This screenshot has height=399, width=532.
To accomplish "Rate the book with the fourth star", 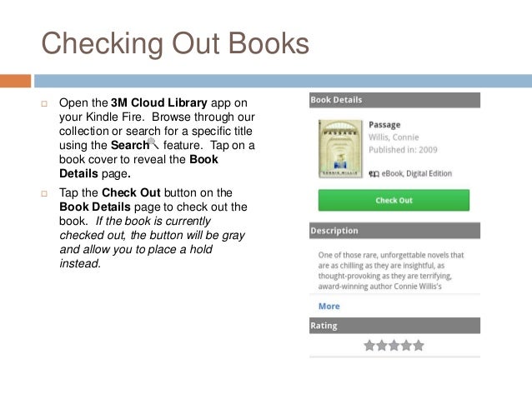I will (x=406, y=346).
